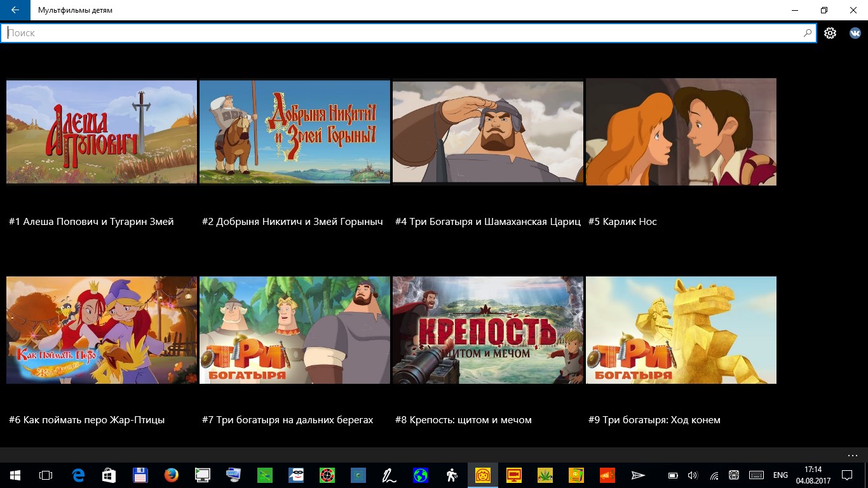Open the smiley face taskbar app

tap(576, 475)
